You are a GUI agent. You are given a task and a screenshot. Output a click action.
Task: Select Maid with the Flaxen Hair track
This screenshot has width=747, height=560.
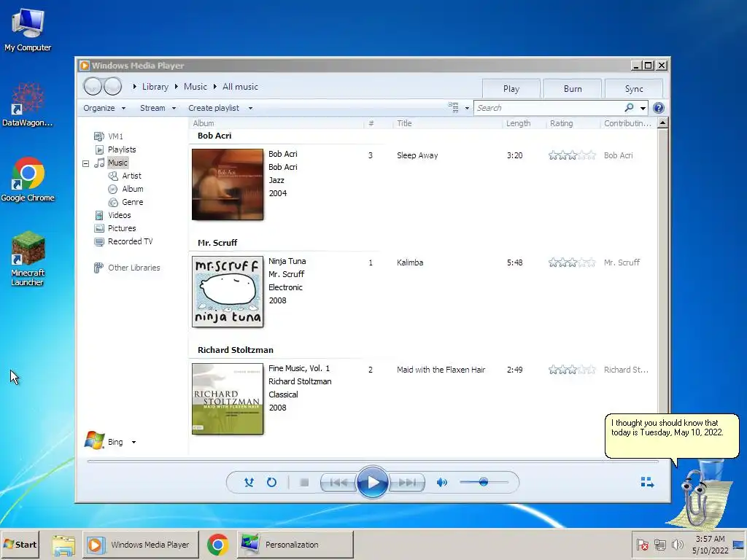click(x=441, y=370)
